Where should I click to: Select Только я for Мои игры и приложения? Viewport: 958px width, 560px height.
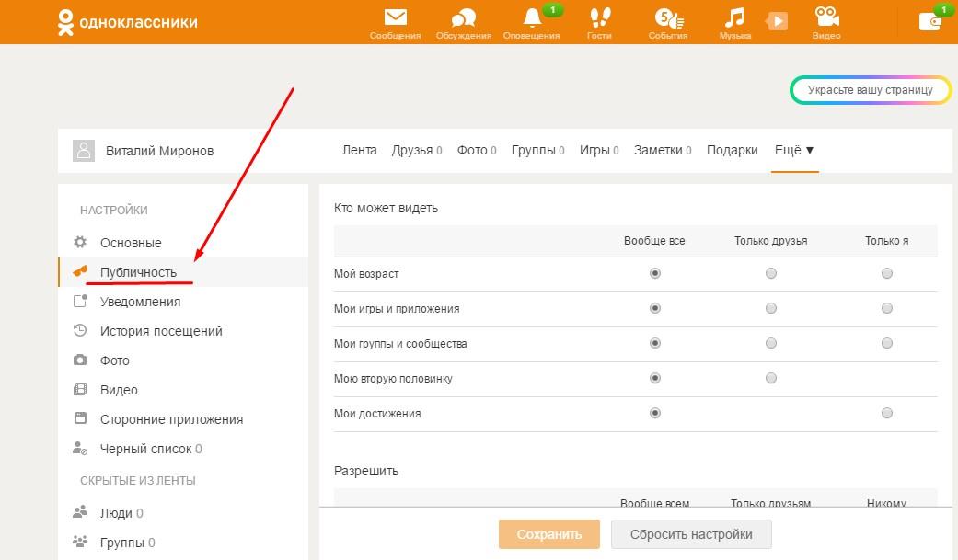point(886,308)
